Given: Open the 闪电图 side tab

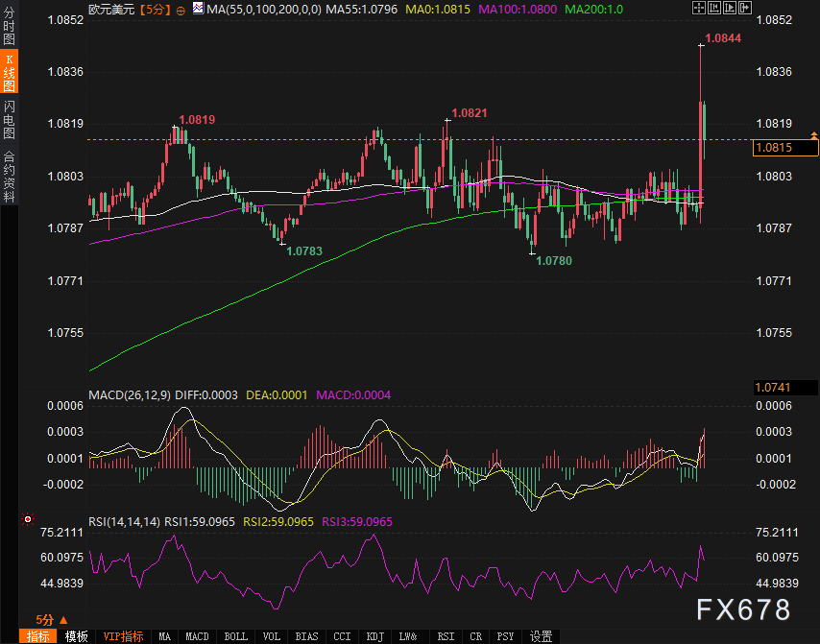Looking at the screenshot, I should pyautogui.click(x=9, y=118).
